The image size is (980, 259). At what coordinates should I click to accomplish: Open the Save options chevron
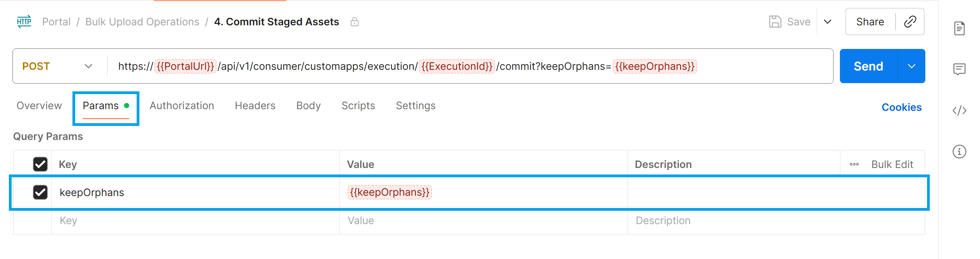(828, 22)
